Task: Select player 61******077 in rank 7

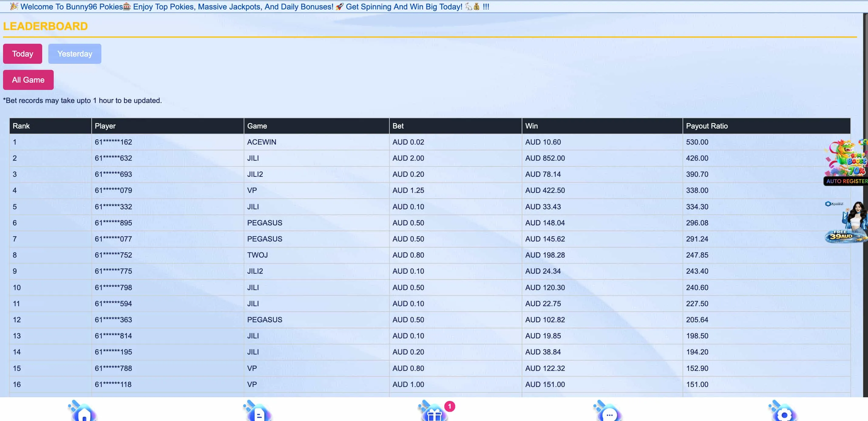Action: [113, 239]
